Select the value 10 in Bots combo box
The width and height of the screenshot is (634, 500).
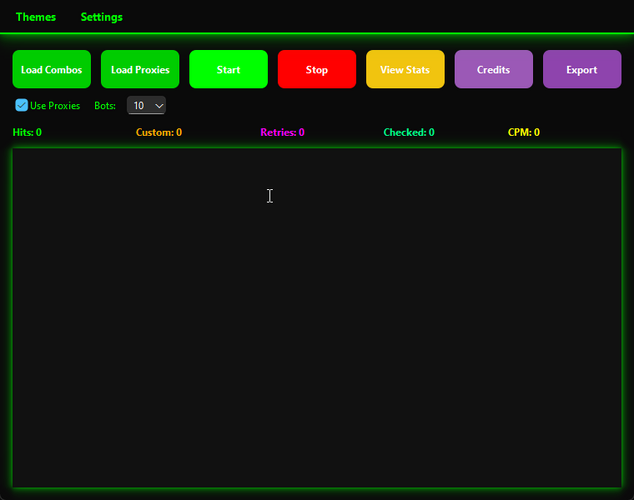pos(139,106)
